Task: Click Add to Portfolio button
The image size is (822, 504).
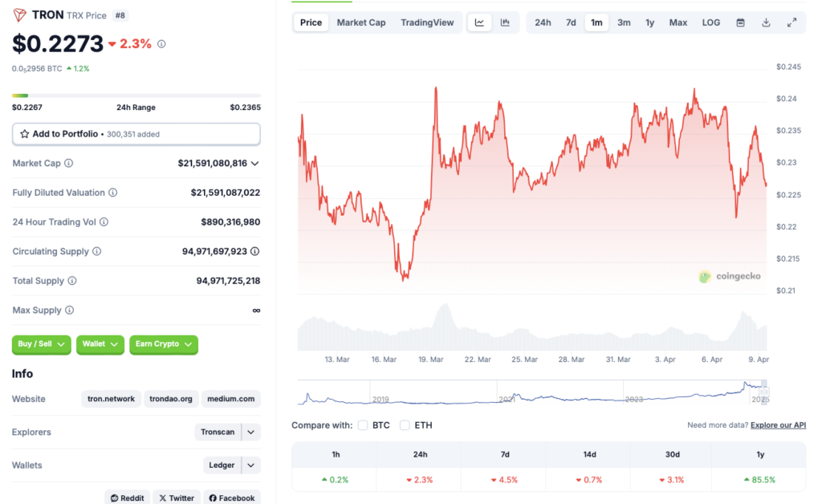Action: point(136,134)
